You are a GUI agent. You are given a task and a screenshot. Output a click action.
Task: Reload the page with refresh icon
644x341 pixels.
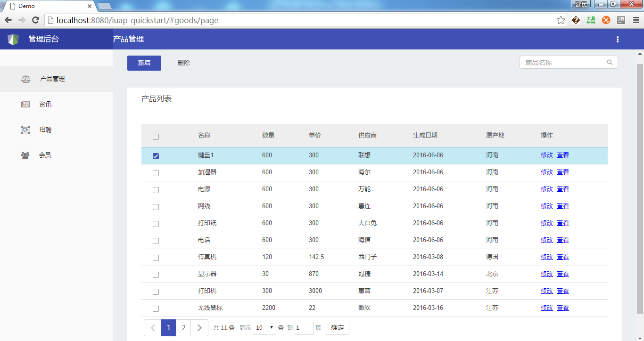(35, 20)
